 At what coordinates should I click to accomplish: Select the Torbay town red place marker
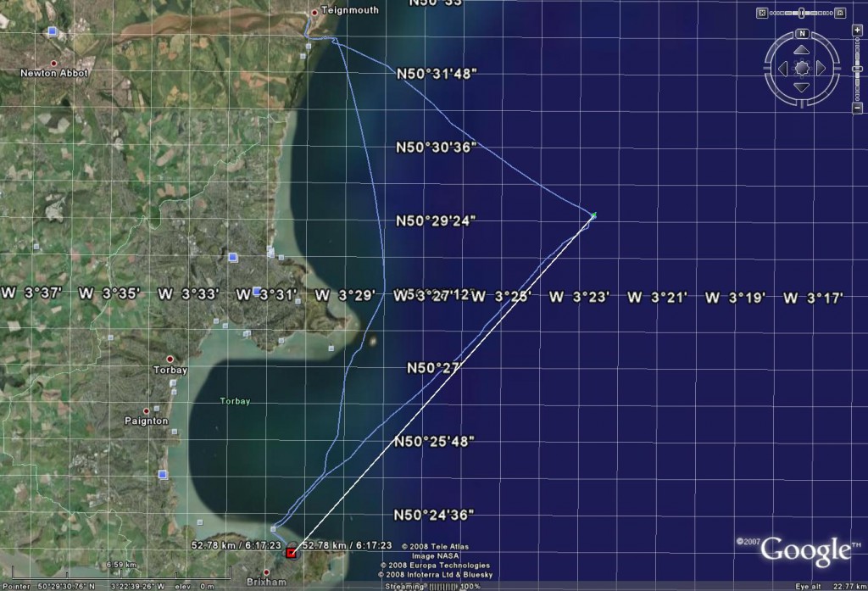[x=170, y=360]
